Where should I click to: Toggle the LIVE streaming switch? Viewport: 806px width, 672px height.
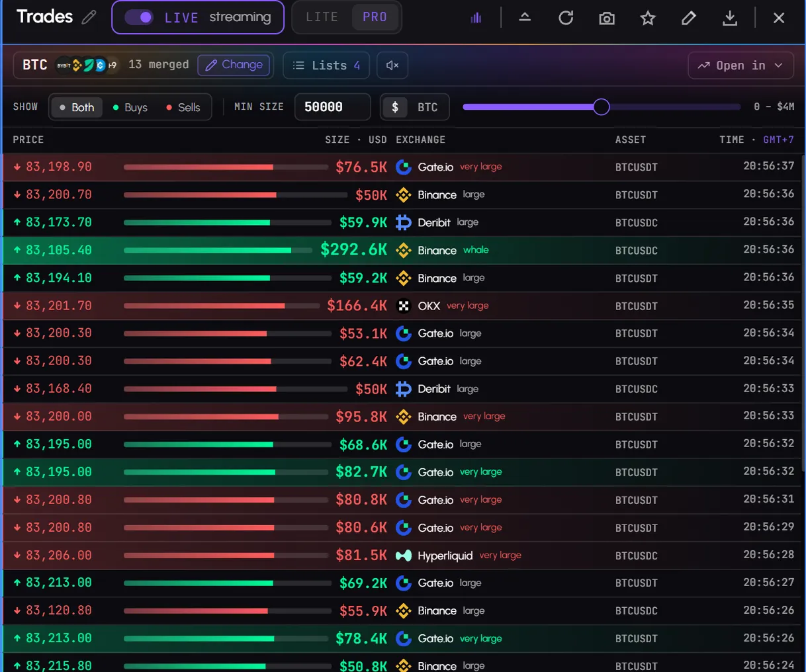pyautogui.click(x=139, y=17)
